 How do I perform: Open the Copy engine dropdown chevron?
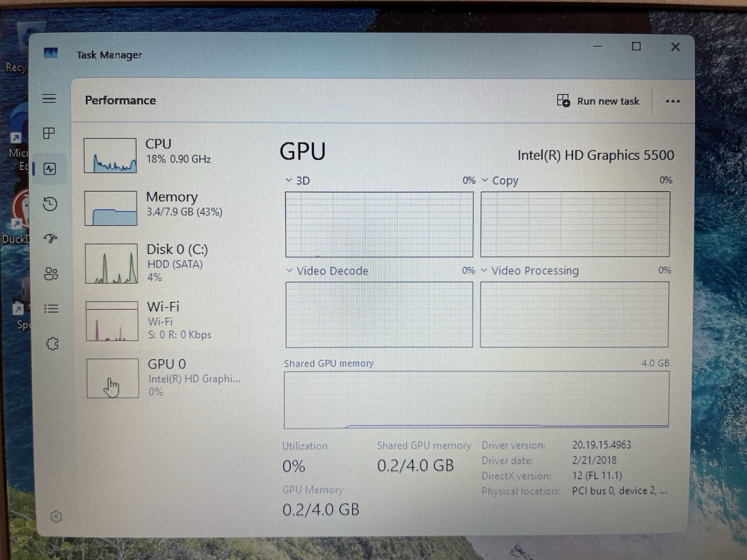[485, 180]
